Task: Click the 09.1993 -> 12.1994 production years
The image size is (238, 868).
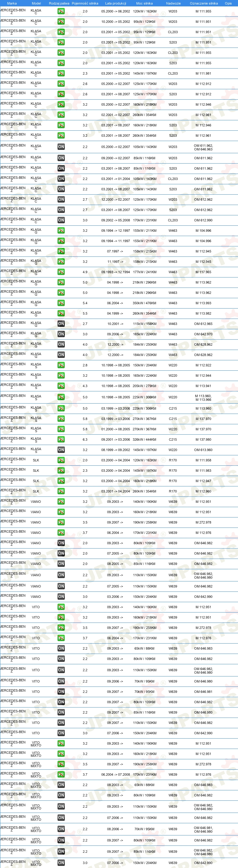Action: pos(115,272)
